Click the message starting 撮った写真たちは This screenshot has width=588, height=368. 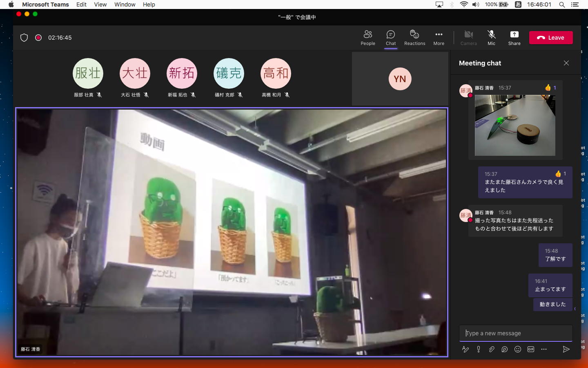[515, 221]
